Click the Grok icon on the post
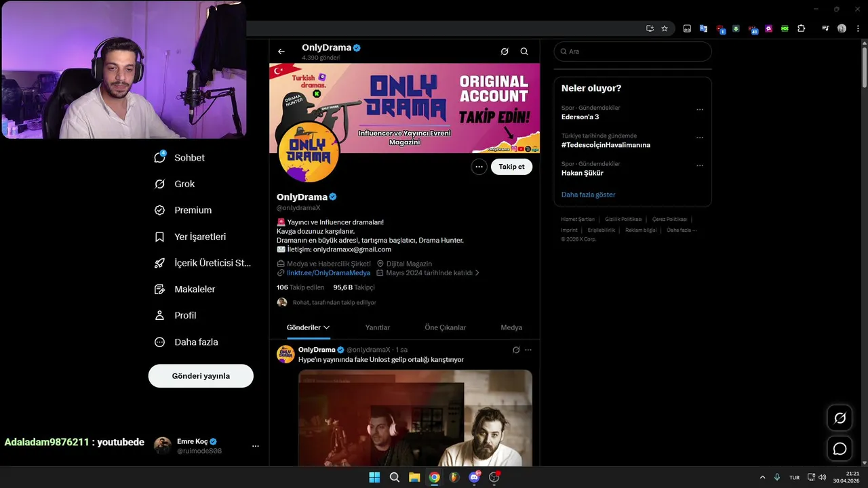 point(516,350)
